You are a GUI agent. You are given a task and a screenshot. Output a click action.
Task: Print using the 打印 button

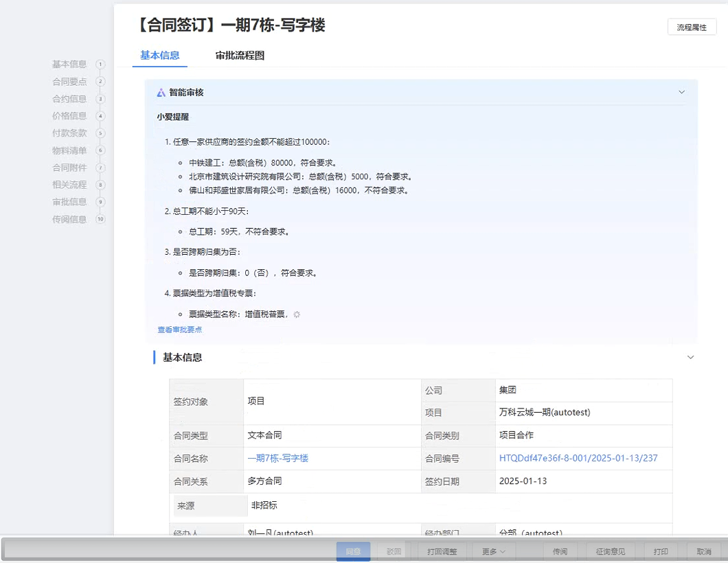pos(661,551)
